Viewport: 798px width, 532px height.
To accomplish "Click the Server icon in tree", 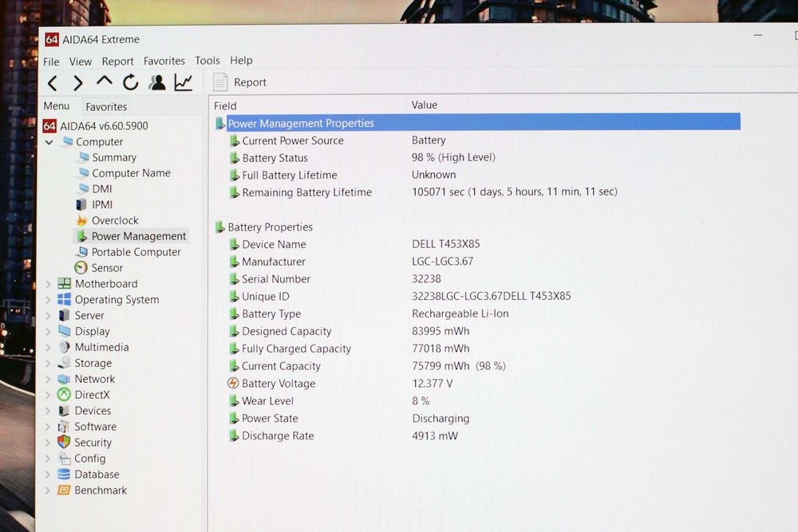I will [x=64, y=315].
